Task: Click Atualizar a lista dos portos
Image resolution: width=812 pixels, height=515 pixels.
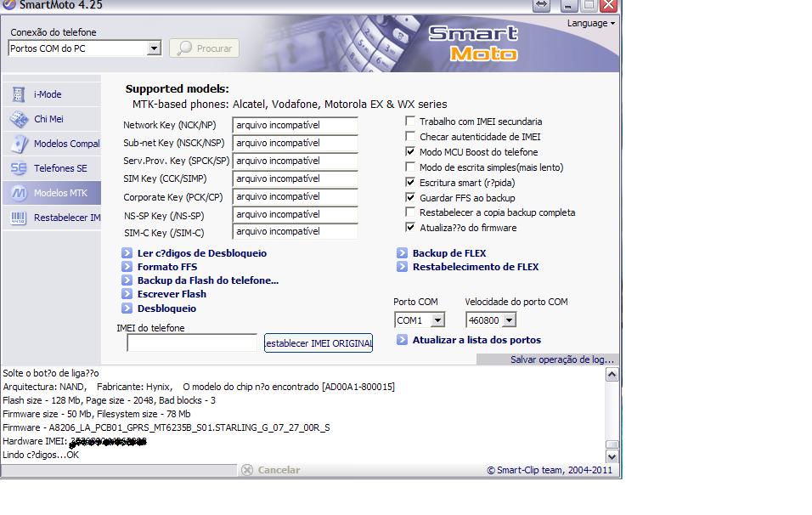Action: (476, 340)
